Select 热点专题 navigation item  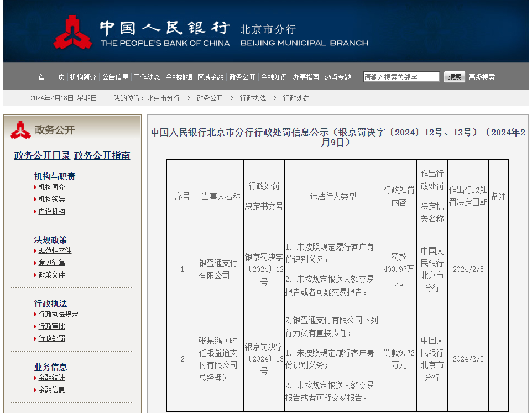point(337,77)
